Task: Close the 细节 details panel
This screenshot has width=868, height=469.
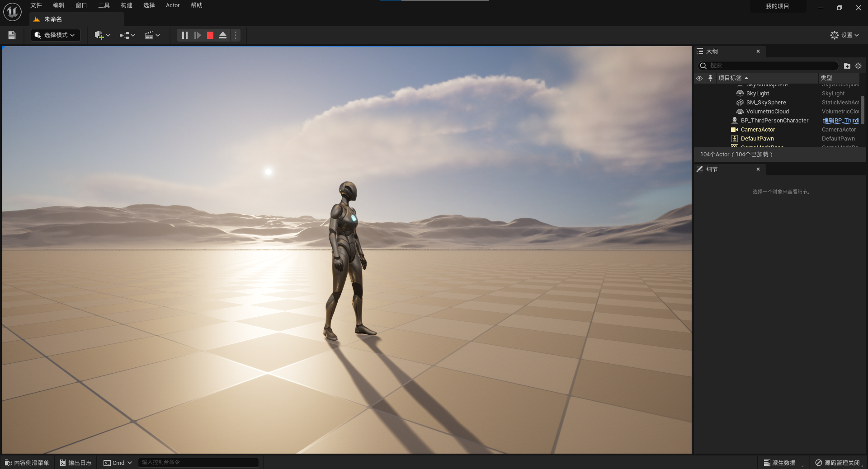Action: (x=758, y=169)
